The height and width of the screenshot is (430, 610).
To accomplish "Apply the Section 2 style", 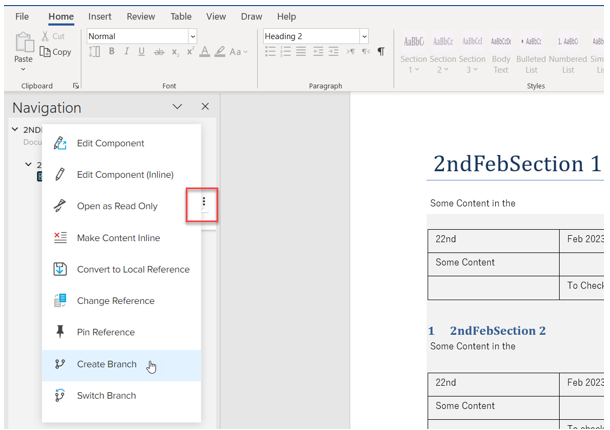I will tap(443, 54).
